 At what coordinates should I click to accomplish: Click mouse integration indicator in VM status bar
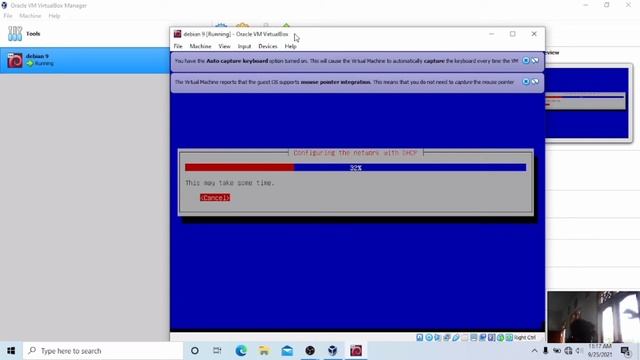pyautogui.click(x=500, y=338)
